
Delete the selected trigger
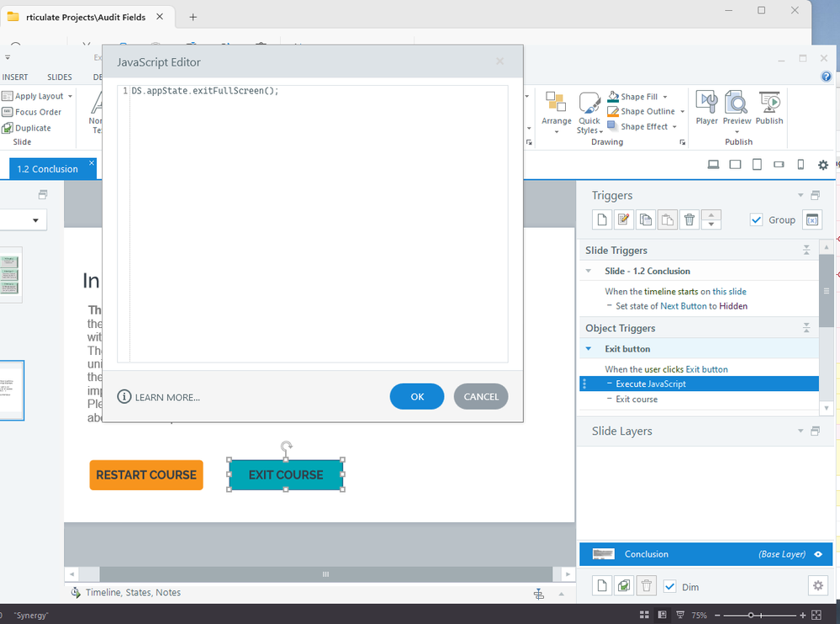[x=689, y=219]
